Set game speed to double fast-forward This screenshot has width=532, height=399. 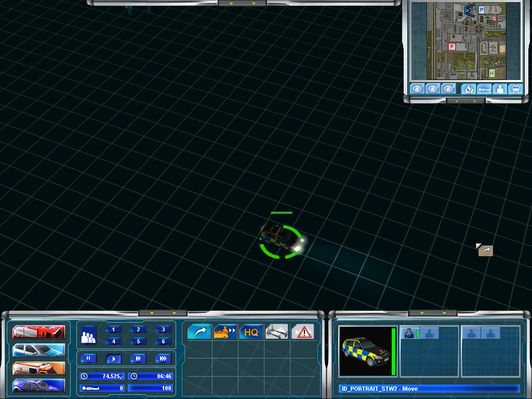(138, 358)
